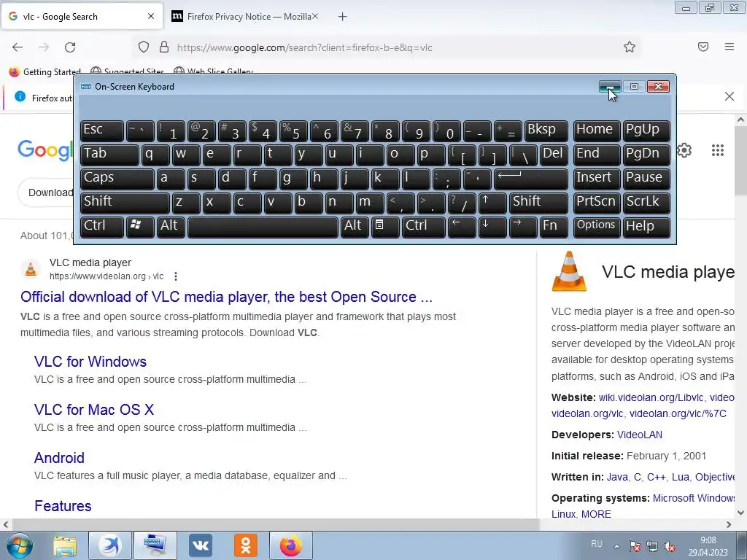Click the space bar key
The width and height of the screenshot is (747, 560).
click(x=263, y=226)
